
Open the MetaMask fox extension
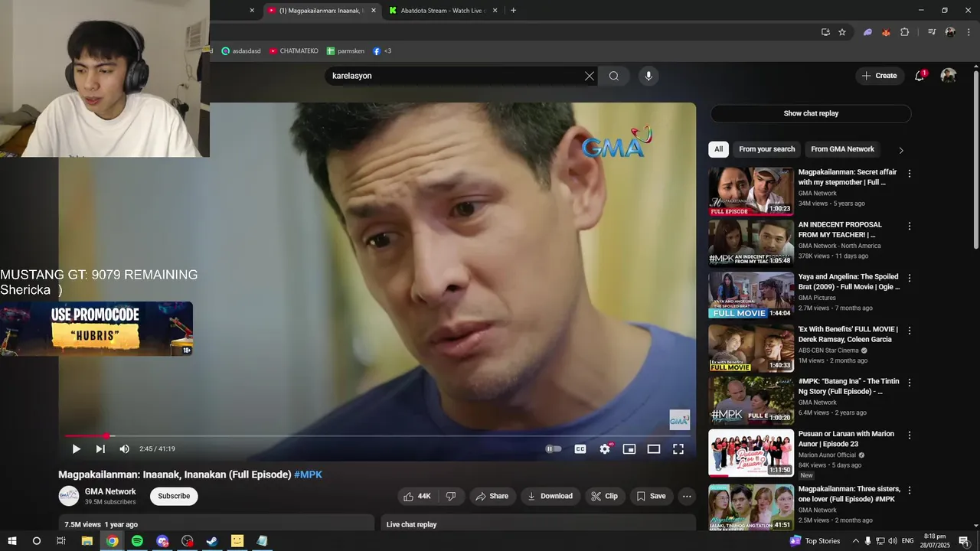point(886,32)
